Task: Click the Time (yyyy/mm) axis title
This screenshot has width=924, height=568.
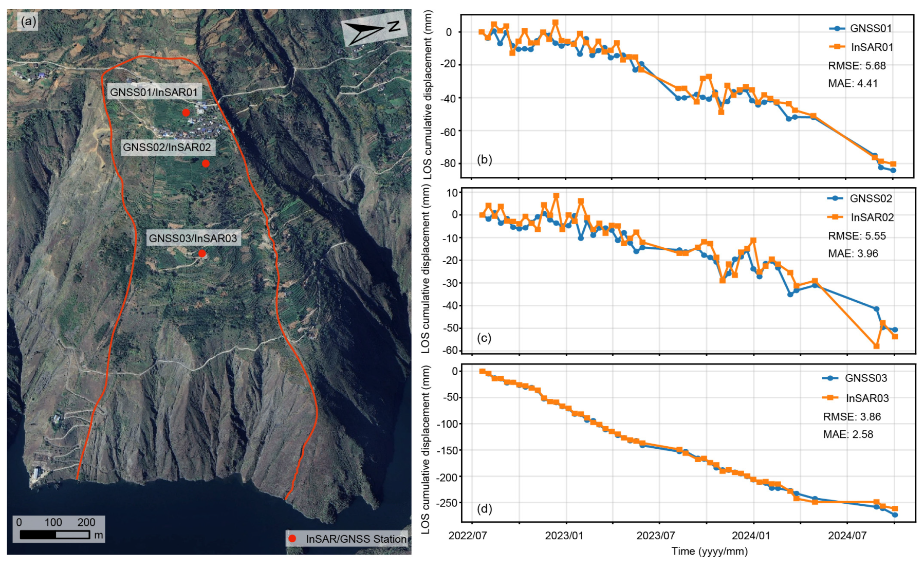Action: point(710,551)
